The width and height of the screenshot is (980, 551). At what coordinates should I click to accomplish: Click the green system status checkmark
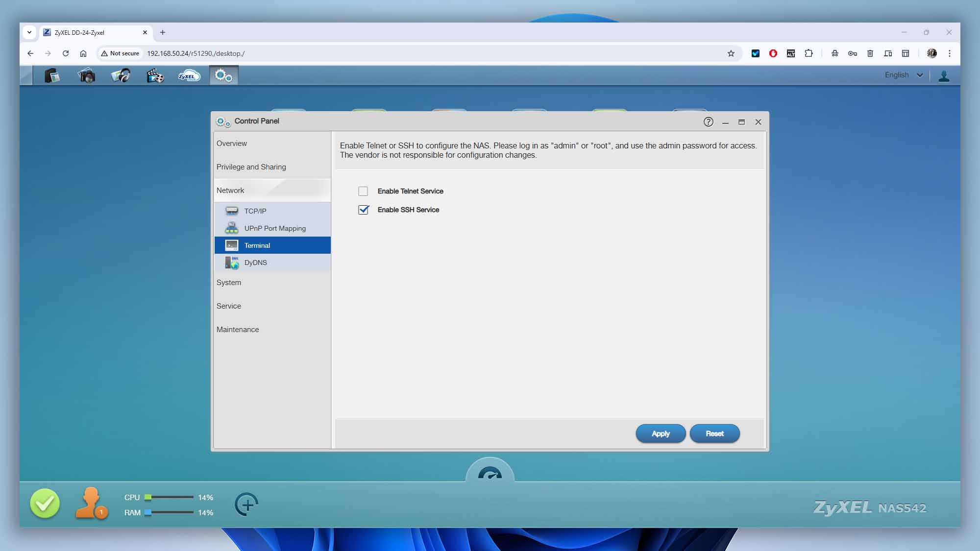click(x=45, y=503)
